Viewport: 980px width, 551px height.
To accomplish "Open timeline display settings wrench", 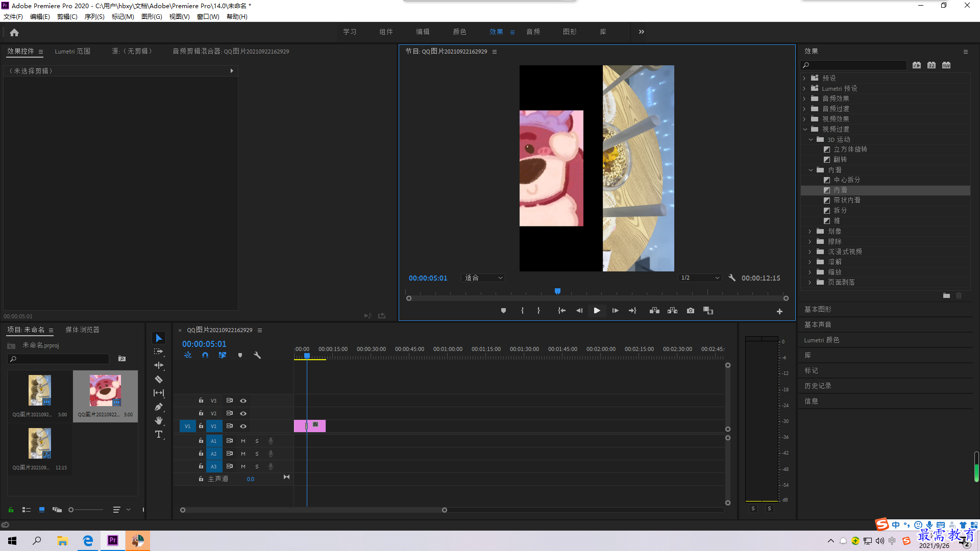I will (x=257, y=355).
